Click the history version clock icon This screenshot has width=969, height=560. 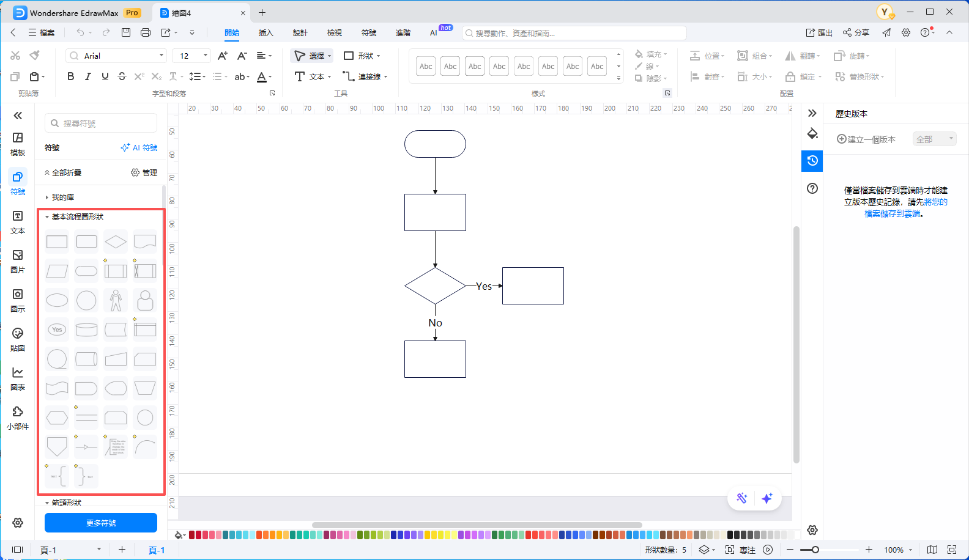pyautogui.click(x=812, y=160)
